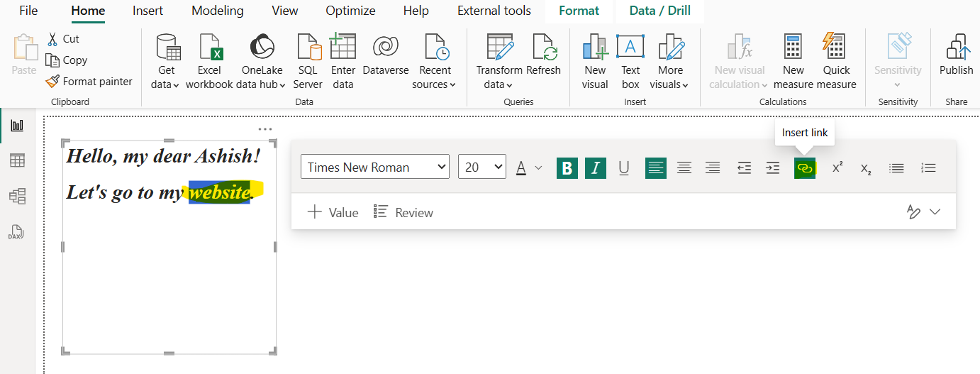Open the font size 20 dropdown

(481, 167)
